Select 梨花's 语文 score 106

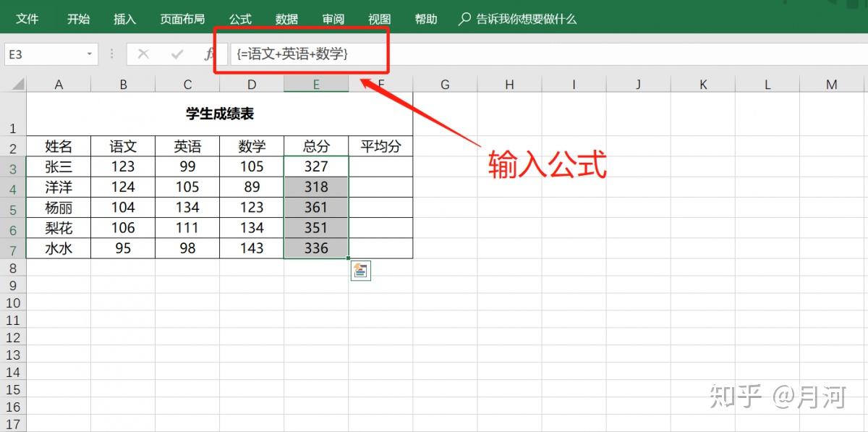coord(123,228)
